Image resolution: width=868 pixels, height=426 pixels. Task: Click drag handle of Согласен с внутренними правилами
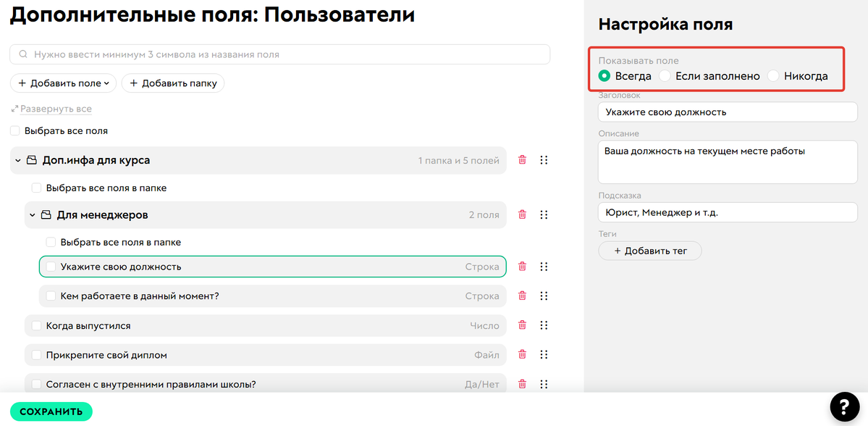[544, 384]
